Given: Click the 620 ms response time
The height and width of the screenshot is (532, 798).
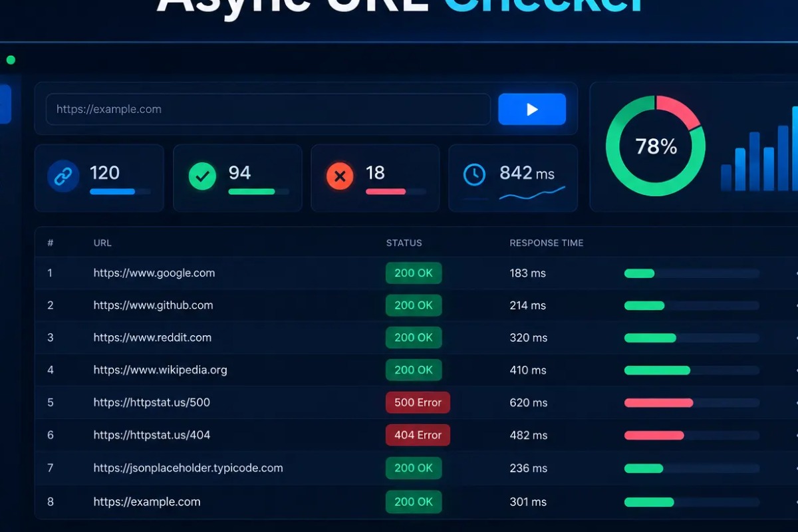Looking at the screenshot, I should point(529,402).
